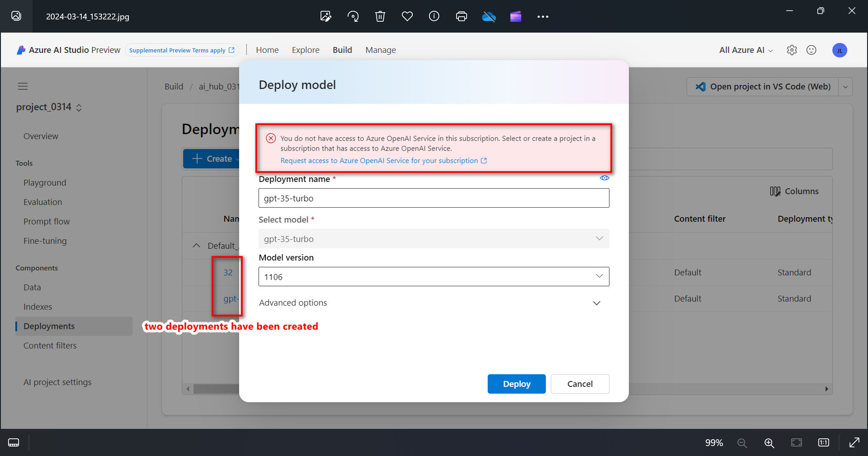Open the hamburger menu in the sidebar
The image size is (868, 456).
coord(23,86)
